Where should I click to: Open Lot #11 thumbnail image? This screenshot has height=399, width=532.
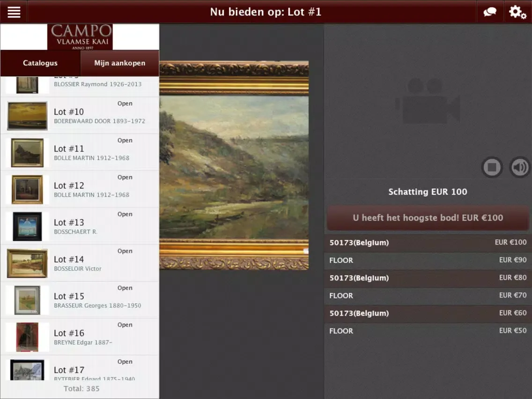(27, 153)
